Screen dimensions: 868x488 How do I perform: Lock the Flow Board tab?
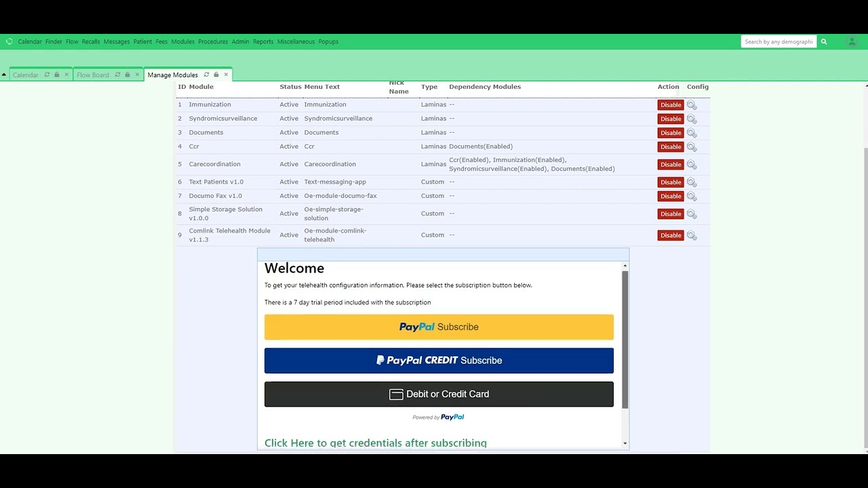click(127, 75)
